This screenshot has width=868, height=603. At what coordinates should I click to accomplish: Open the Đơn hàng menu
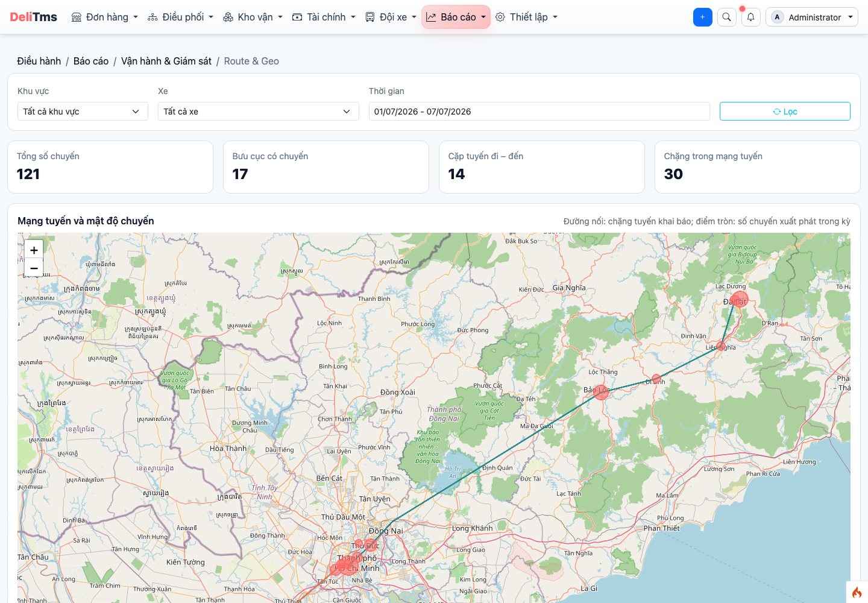click(x=105, y=17)
